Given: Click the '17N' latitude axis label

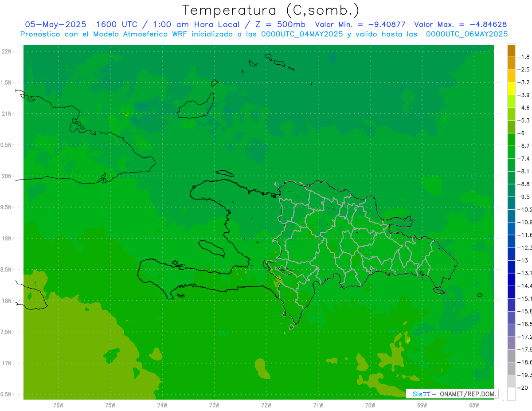Looking at the screenshot, I should [7, 363].
